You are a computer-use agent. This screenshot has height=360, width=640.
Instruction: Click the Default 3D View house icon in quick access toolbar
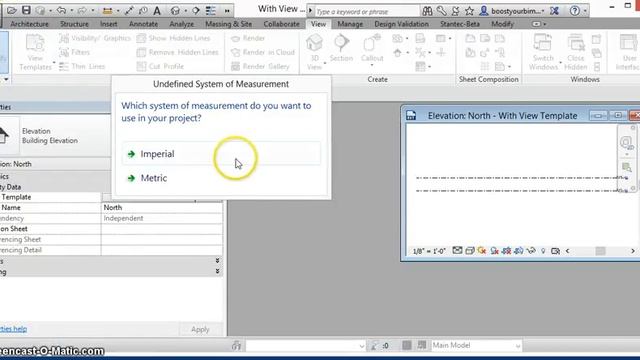(175, 11)
